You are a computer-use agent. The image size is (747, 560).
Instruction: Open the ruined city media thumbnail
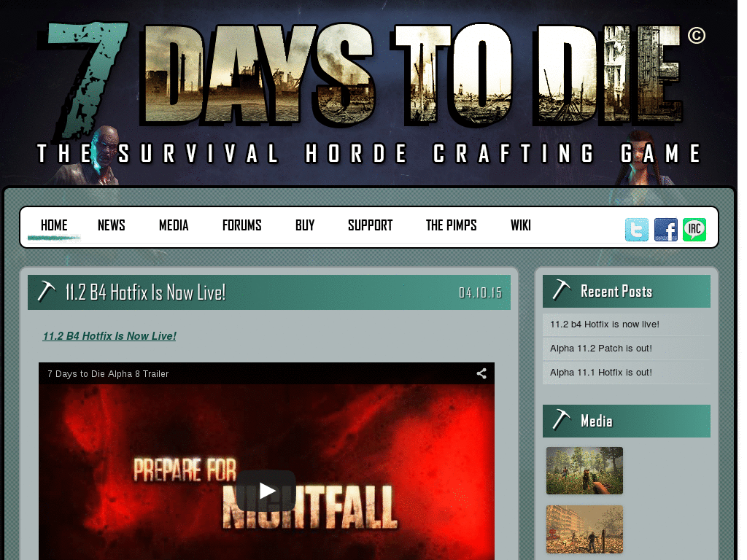click(584, 529)
